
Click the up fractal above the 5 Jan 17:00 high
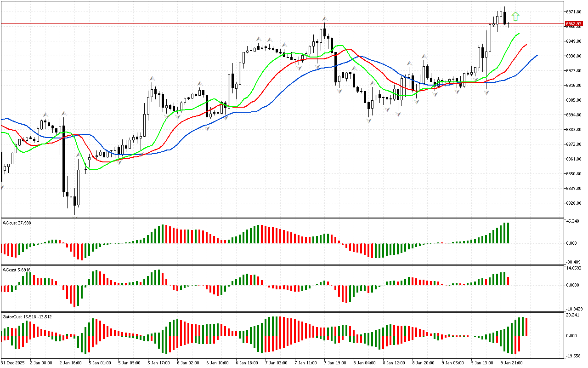(152, 79)
